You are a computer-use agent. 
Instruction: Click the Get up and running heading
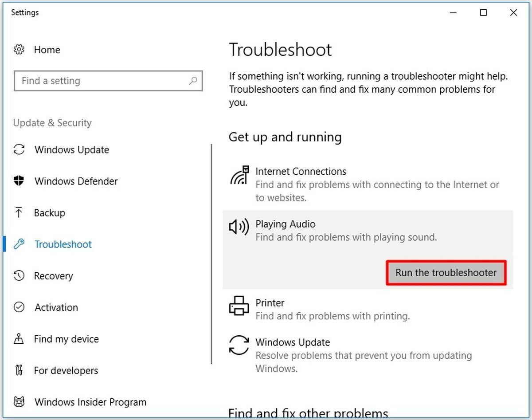[x=285, y=137]
